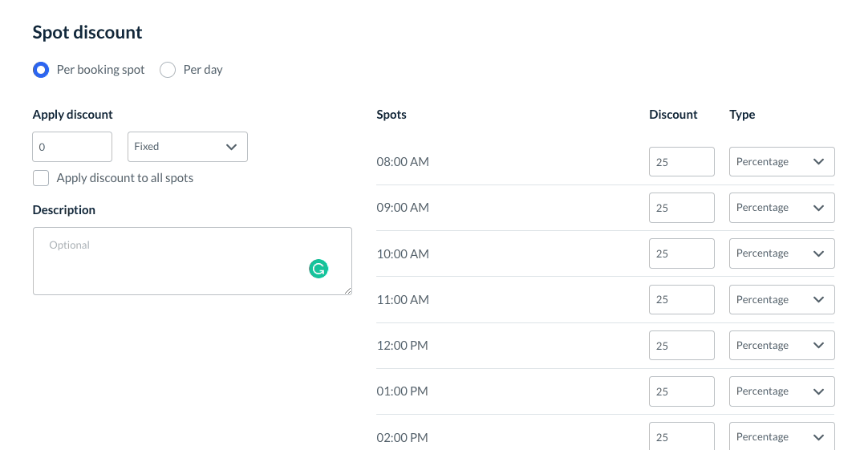Click the 10:00 AM discount value field
This screenshot has height=450, width=868.
(x=681, y=253)
